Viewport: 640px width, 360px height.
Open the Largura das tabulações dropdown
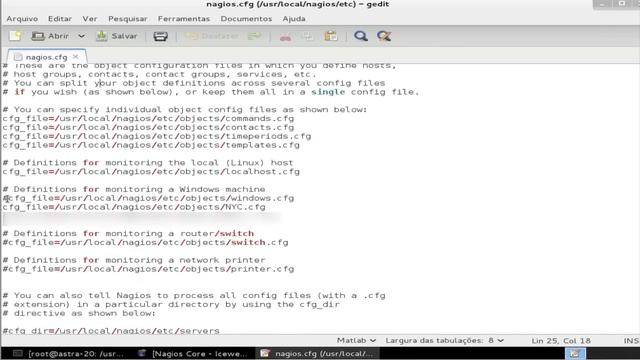click(444, 340)
